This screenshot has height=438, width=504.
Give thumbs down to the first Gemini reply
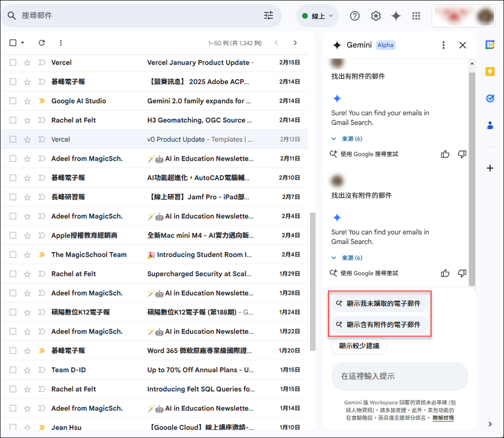point(462,154)
